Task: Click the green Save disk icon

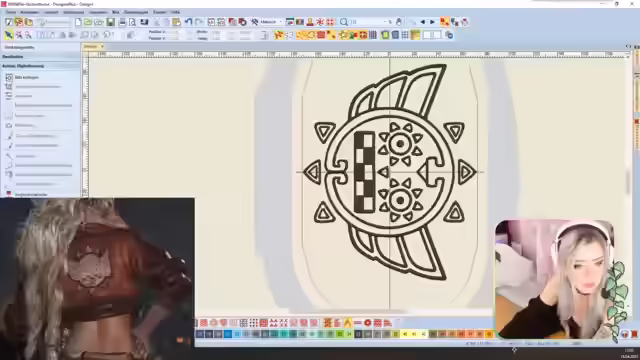Action: (x=111, y=22)
